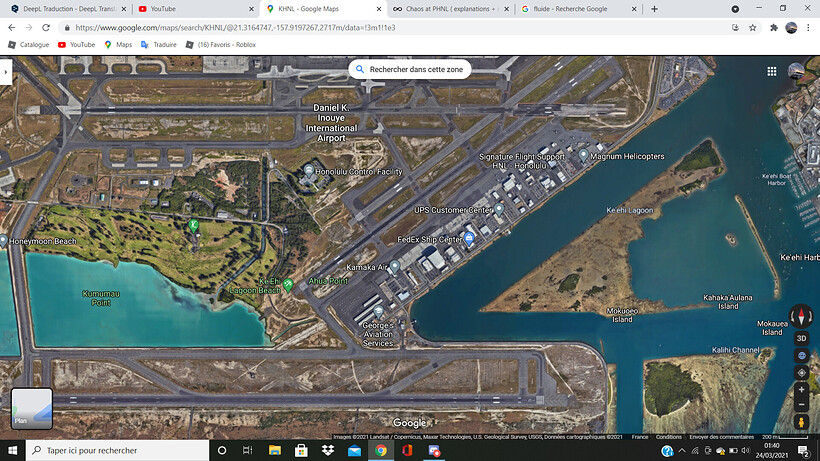Click the Honolulu Control Facility map pin
The image size is (820, 461).
click(309, 170)
